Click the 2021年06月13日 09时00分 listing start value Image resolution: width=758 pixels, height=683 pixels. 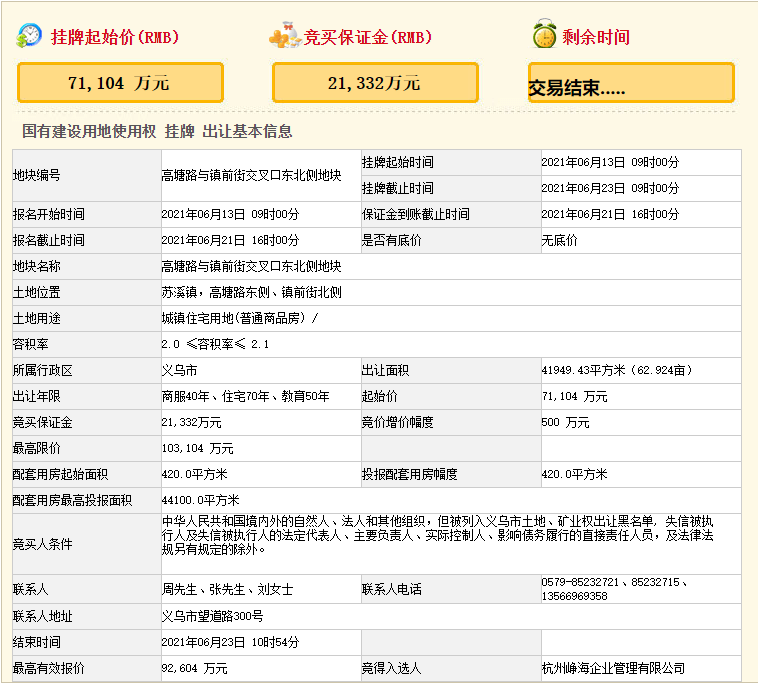click(x=610, y=162)
